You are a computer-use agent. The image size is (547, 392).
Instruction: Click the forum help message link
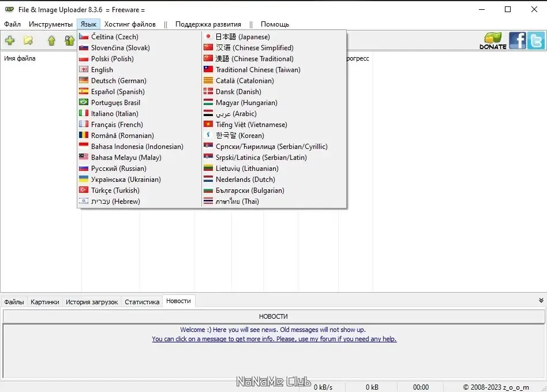click(274, 339)
